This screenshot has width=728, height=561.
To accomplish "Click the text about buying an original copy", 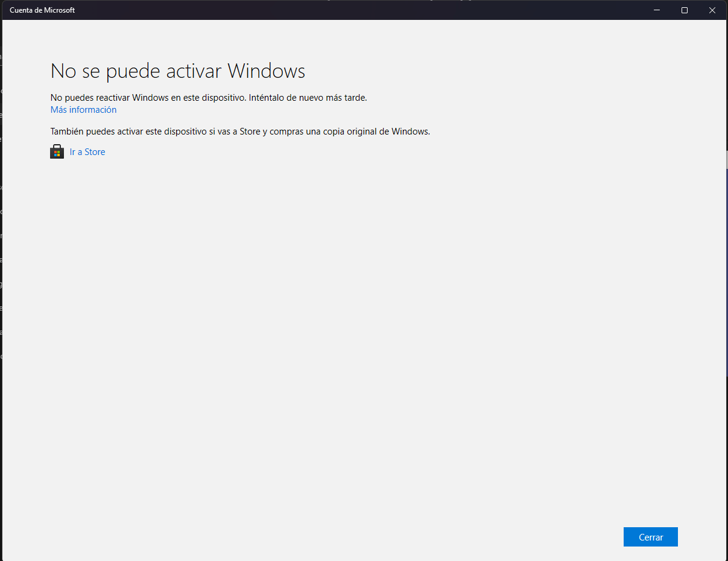I will [x=240, y=131].
